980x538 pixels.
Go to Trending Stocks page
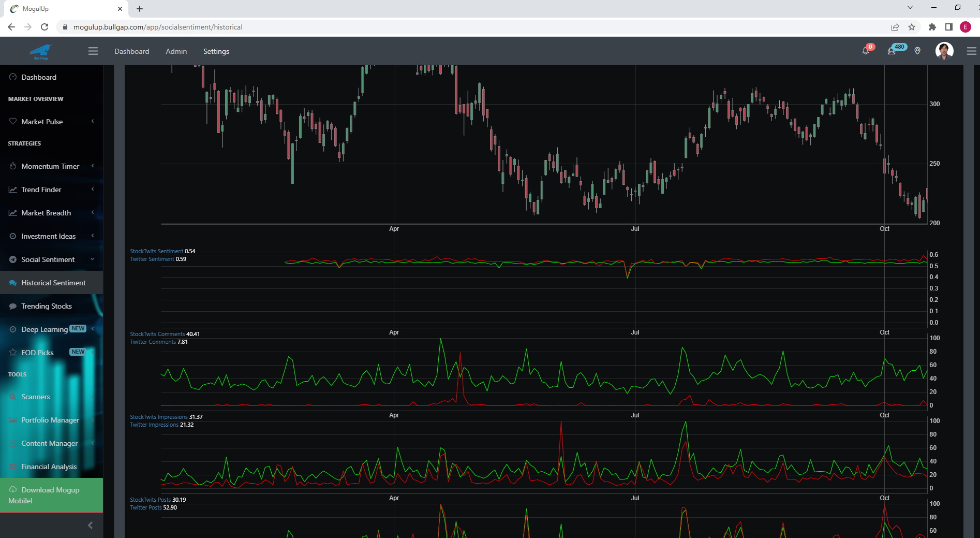click(47, 306)
